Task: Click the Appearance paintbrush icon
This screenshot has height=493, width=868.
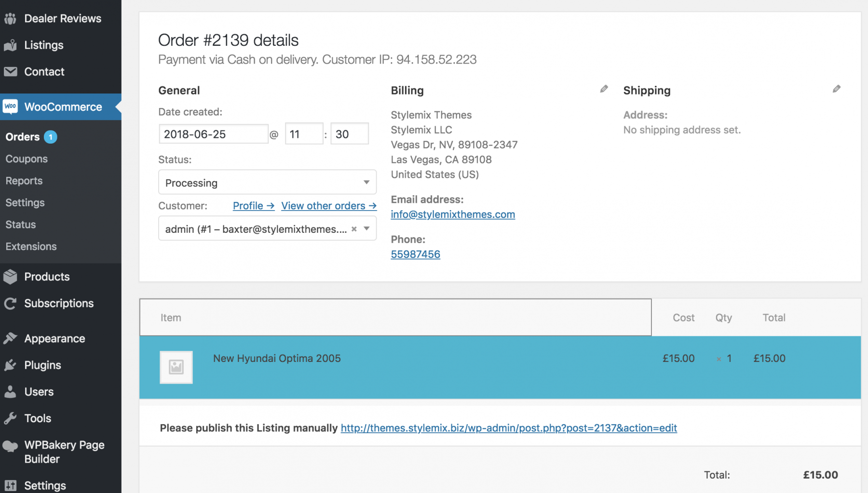Action: (x=10, y=338)
